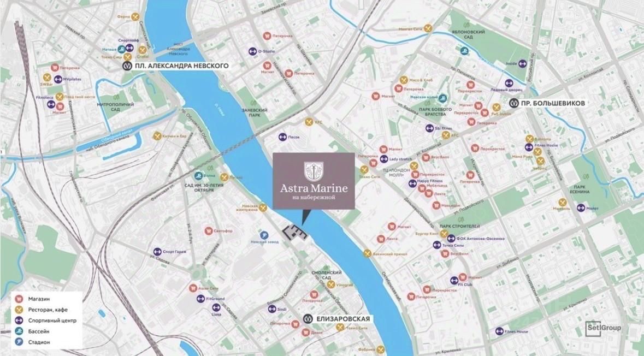644x356 pixels.
Task: Click the Astra Marine location label
Action: click(314, 181)
